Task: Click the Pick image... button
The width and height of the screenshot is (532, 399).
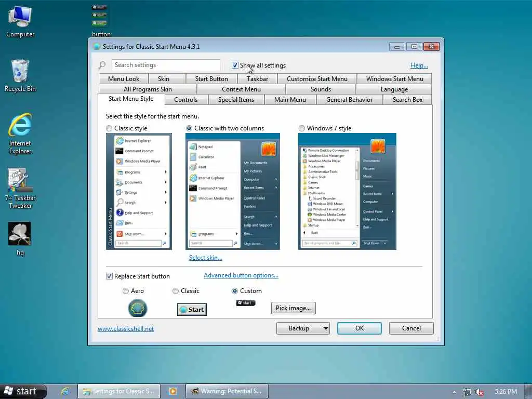Action: (293, 308)
